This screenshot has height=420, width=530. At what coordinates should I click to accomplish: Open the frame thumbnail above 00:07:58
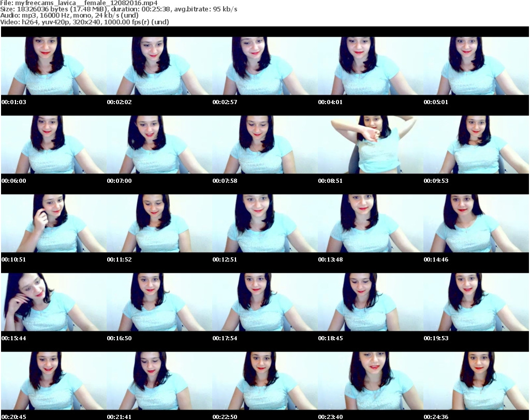(265, 144)
